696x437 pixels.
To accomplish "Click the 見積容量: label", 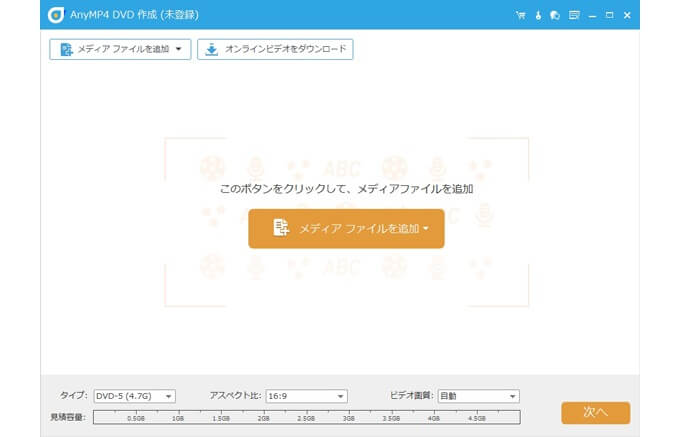I will coord(68,417).
